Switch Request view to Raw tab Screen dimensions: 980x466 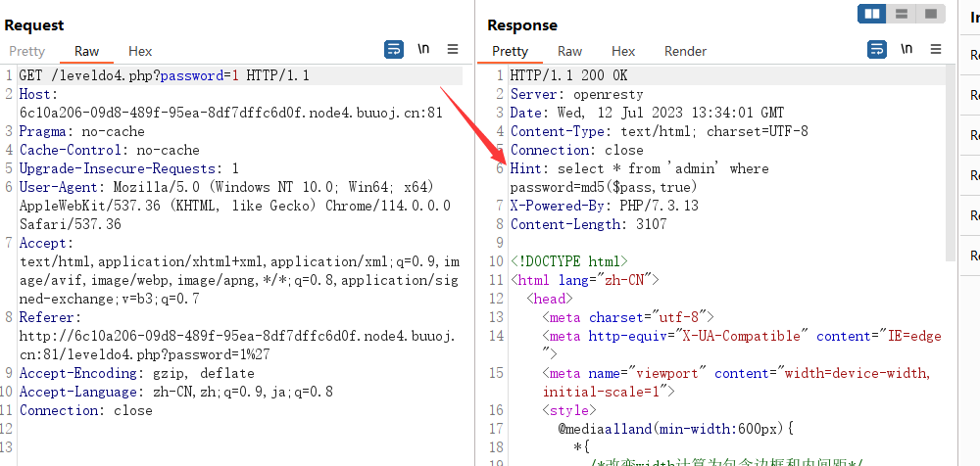tap(87, 51)
